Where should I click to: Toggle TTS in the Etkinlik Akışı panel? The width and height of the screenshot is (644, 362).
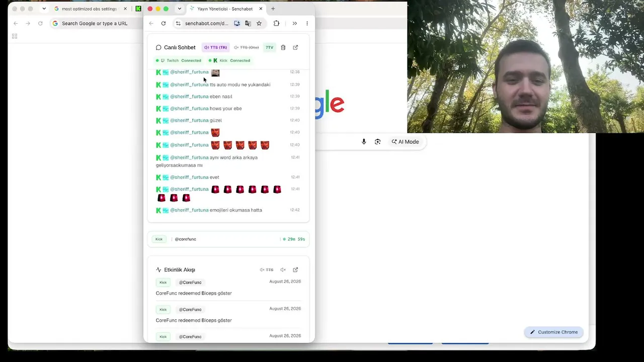tap(267, 270)
